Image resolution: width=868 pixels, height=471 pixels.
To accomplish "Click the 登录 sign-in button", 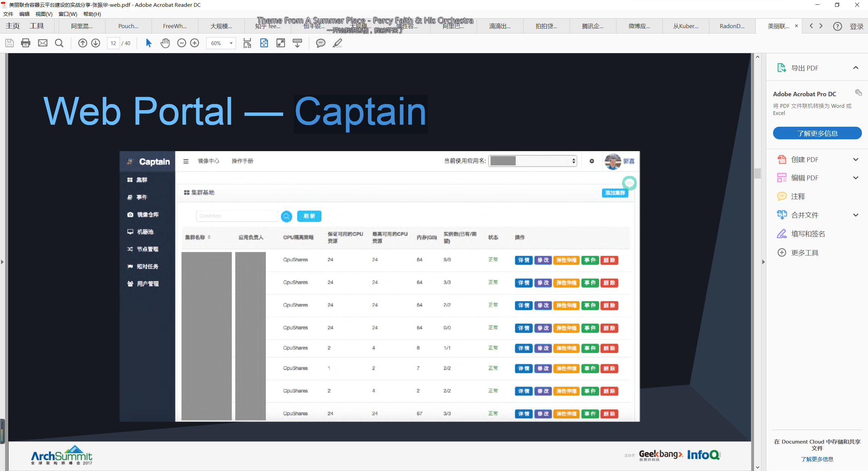I will (x=856, y=26).
